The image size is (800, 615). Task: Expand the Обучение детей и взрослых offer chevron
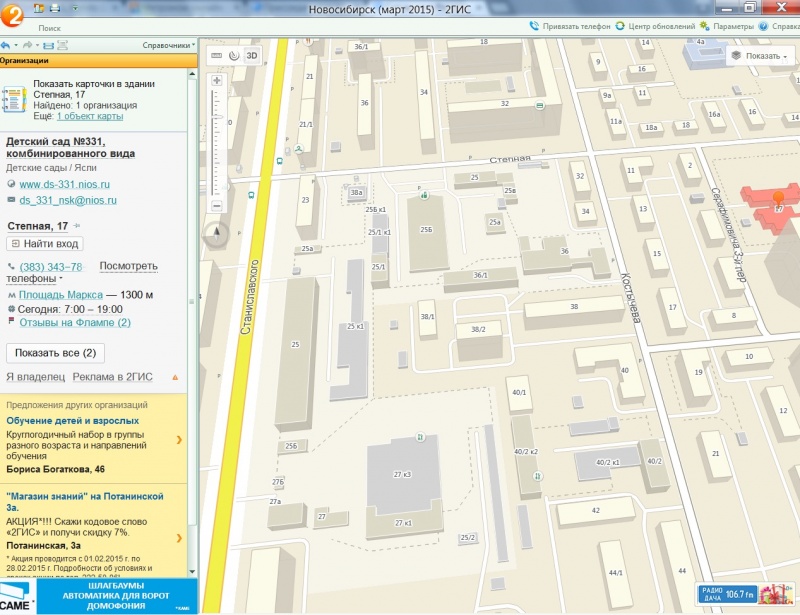point(179,439)
